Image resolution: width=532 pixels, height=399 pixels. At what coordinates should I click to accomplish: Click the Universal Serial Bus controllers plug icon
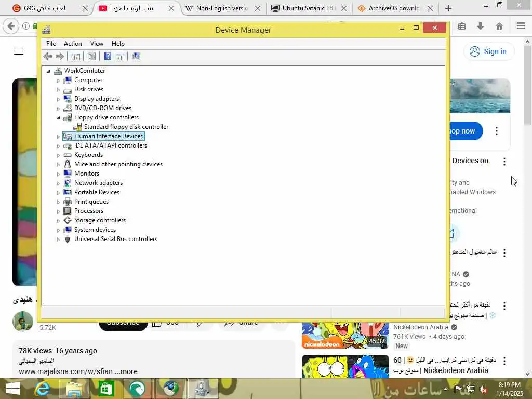68,239
